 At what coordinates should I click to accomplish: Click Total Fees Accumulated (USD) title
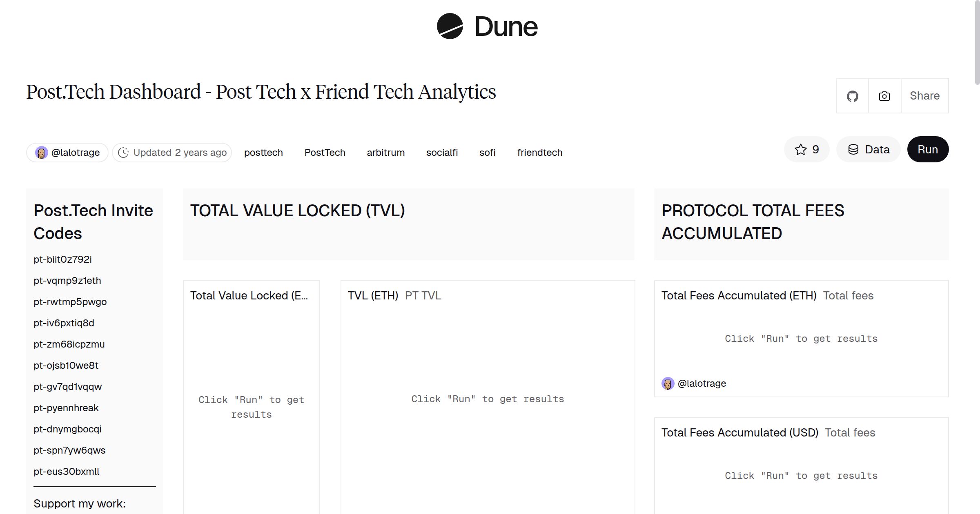click(741, 432)
